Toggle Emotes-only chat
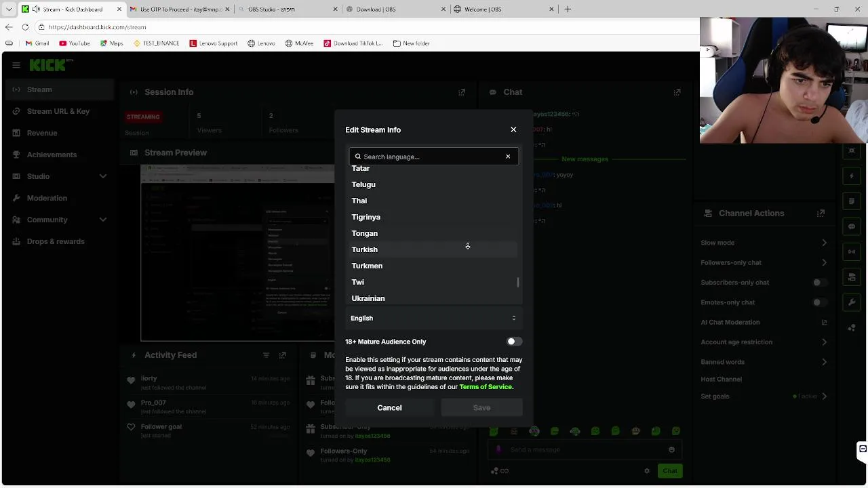This screenshot has width=868, height=488. (x=820, y=302)
